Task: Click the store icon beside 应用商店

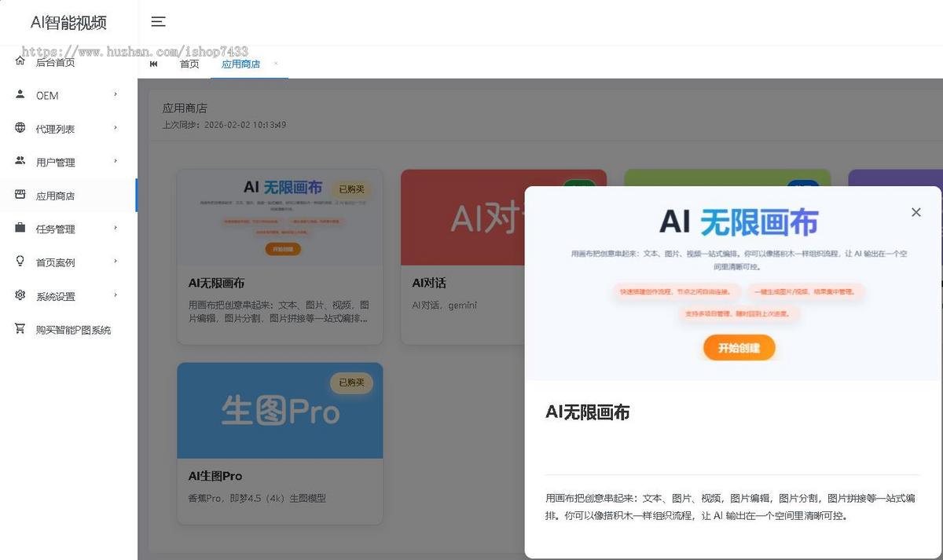Action: click(x=20, y=195)
